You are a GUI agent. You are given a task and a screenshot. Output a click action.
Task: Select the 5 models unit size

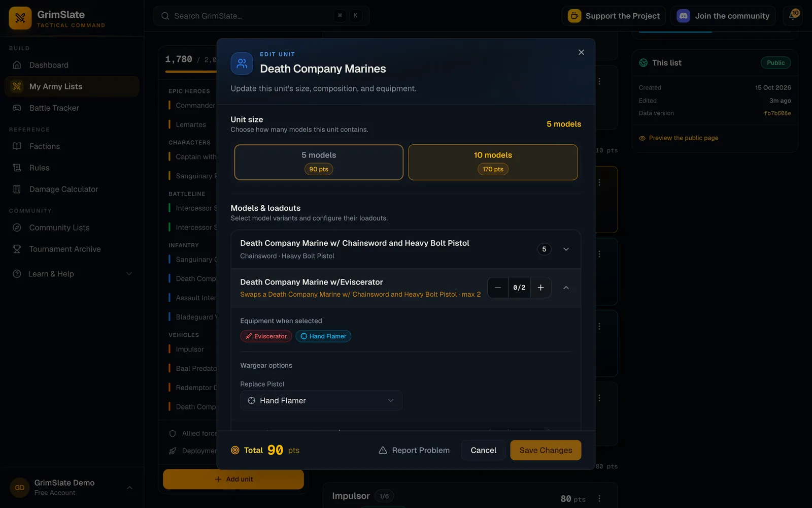319,162
